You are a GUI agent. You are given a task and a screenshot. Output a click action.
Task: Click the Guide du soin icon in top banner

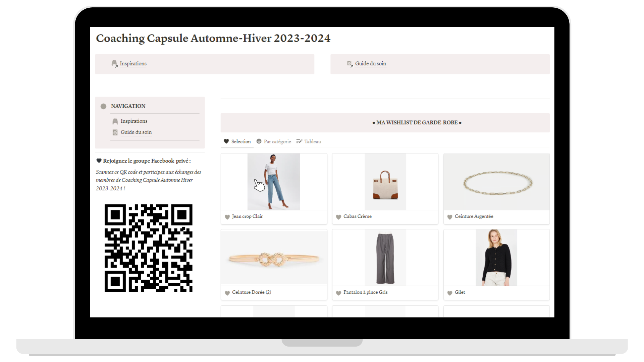pyautogui.click(x=350, y=64)
